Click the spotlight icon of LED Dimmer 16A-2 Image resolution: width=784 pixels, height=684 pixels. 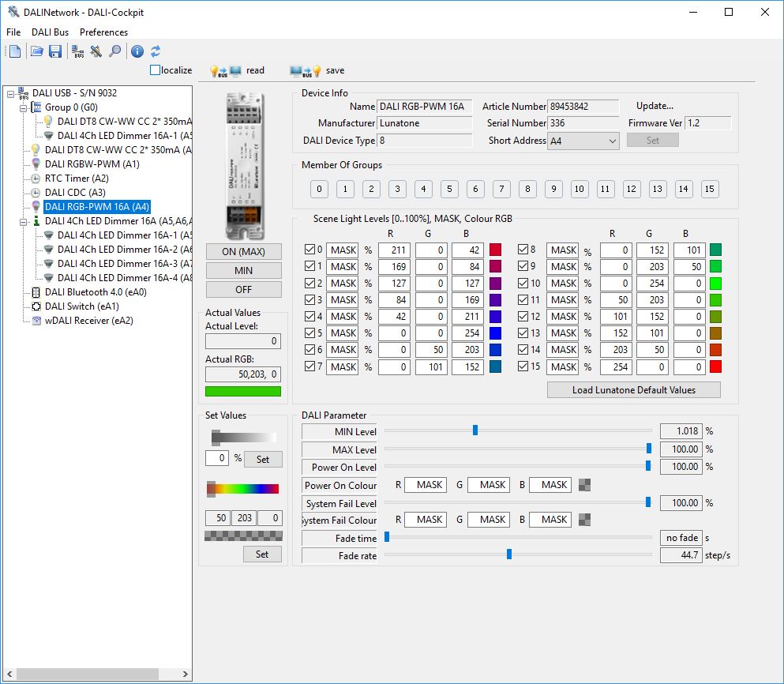(x=48, y=249)
